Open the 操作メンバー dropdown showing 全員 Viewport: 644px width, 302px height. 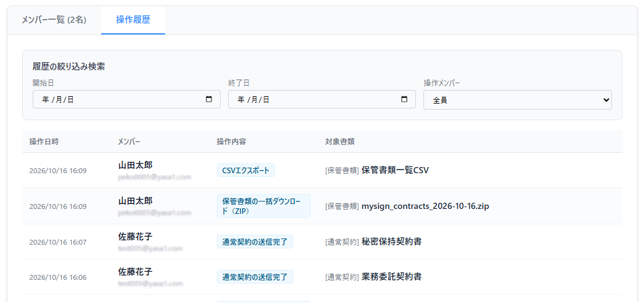(x=518, y=100)
